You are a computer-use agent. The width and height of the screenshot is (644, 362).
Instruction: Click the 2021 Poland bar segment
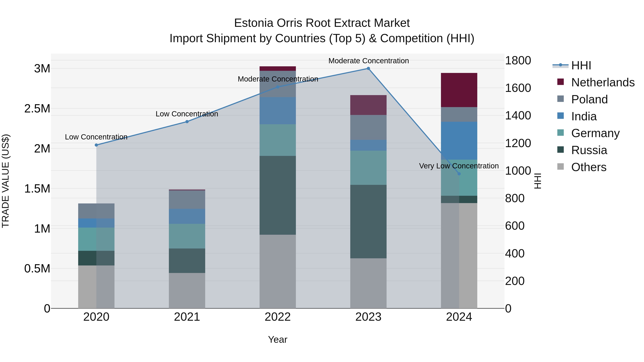(187, 200)
